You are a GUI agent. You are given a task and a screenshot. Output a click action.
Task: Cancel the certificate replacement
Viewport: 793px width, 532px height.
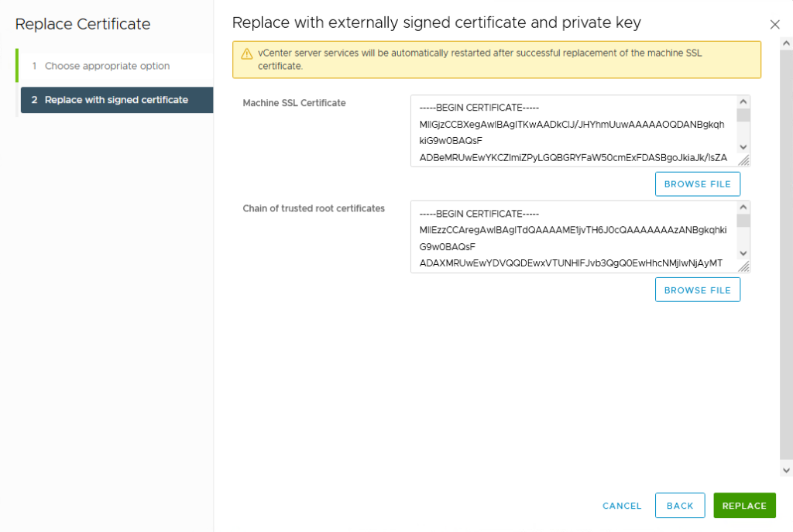point(622,505)
